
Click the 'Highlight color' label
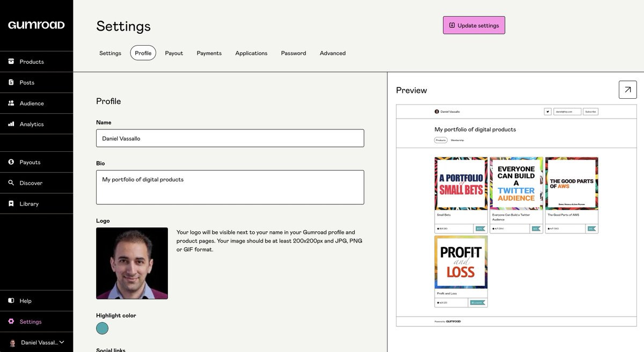(116, 316)
